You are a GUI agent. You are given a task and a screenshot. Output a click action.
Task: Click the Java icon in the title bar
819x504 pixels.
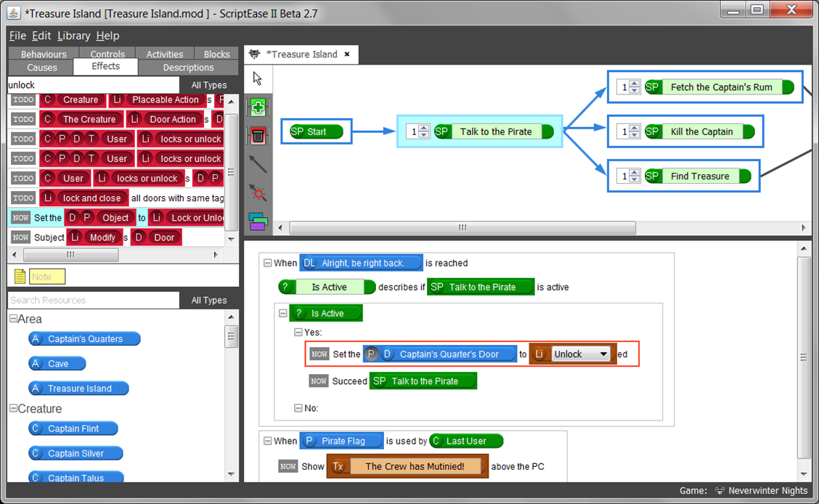[x=14, y=13]
